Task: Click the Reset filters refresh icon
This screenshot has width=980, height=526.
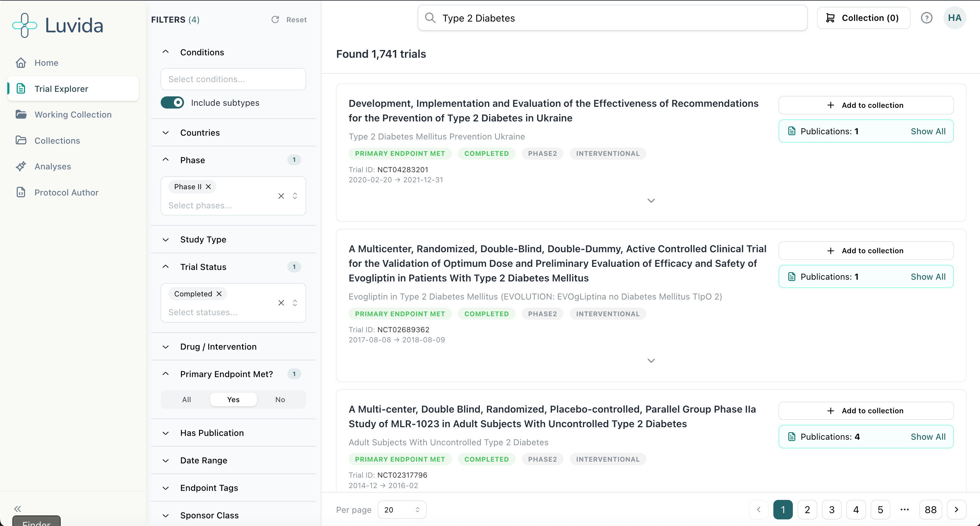Action: coord(275,19)
